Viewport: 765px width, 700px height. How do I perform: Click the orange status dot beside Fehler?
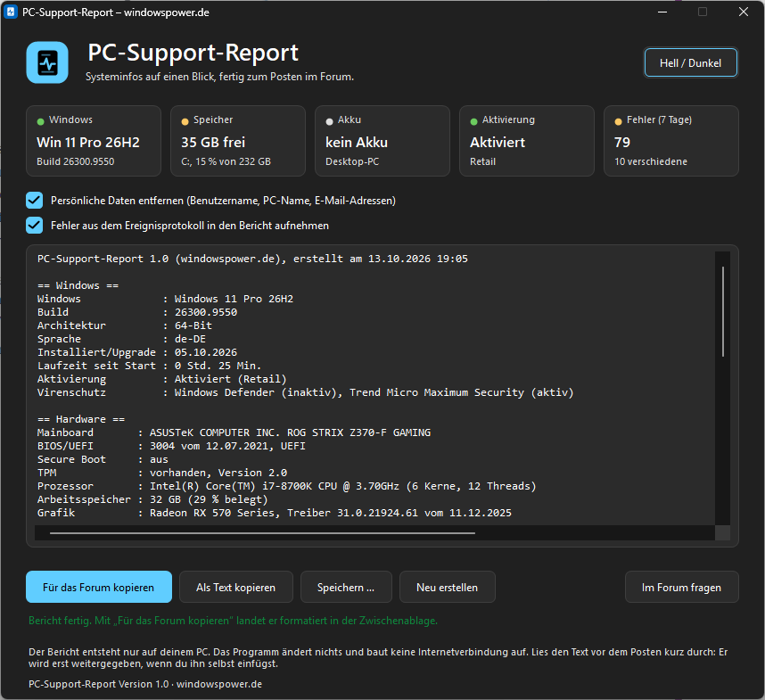[x=618, y=121]
